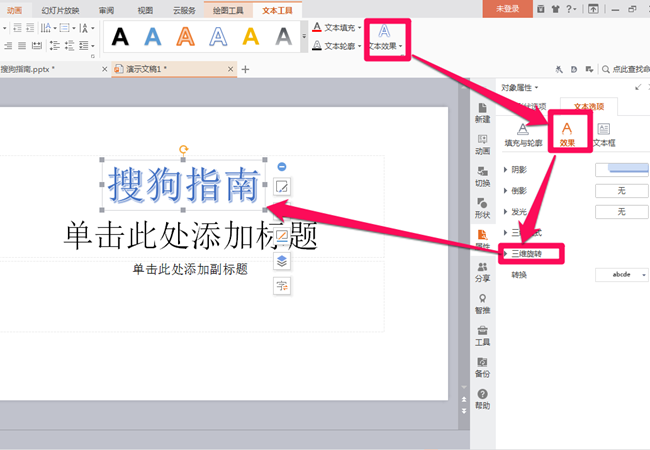Collapse the ribbon with the up-arrow icon
650x450 pixels.
(593, 9)
